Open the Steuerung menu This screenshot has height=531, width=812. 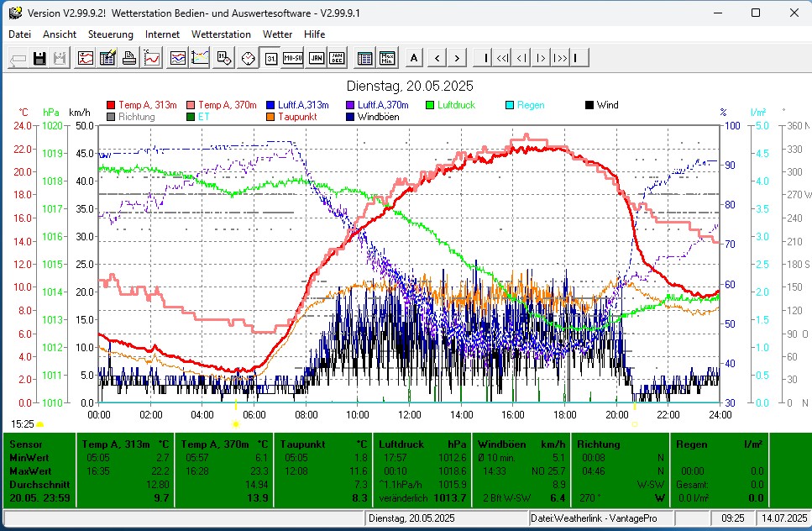tap(110, 34)
